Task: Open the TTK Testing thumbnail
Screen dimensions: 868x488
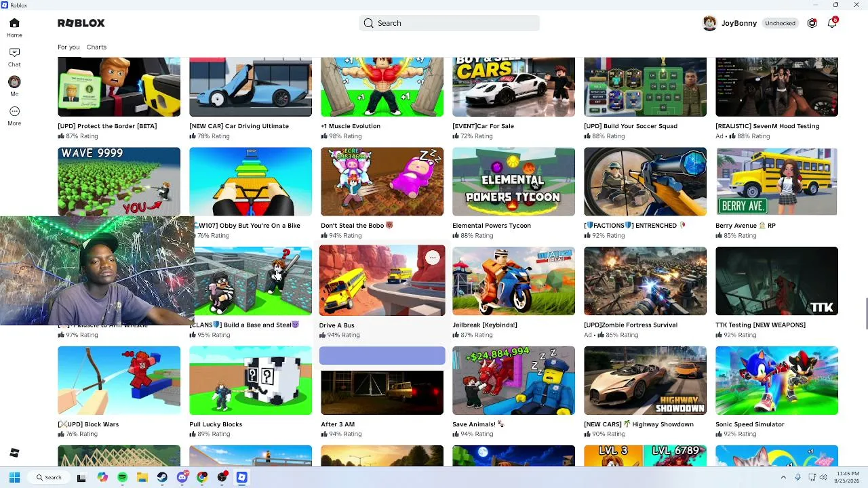Action: pyautogui.click(x=776, y=281)
